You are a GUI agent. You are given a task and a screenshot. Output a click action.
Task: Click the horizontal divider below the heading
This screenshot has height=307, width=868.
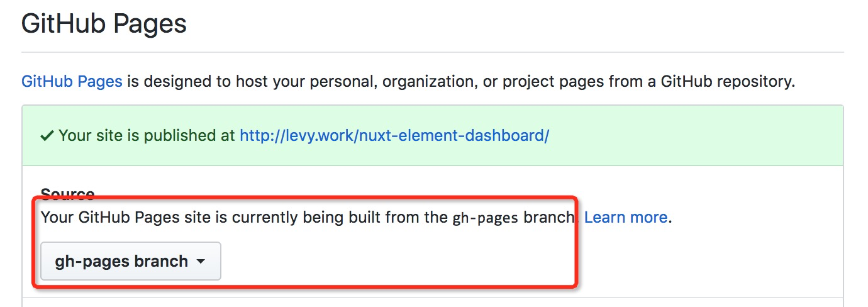point(432,52)
